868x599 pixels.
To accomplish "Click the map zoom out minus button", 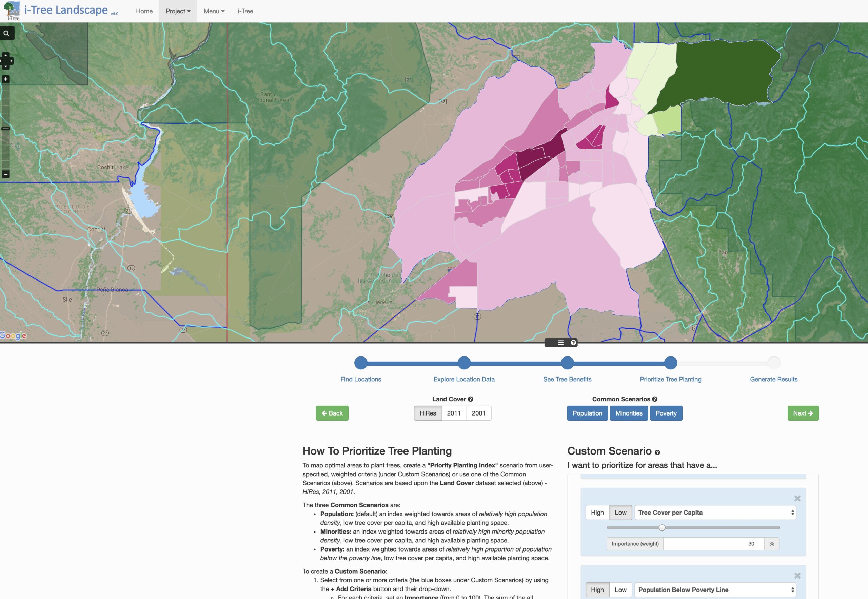I will [x=6, y=174].
